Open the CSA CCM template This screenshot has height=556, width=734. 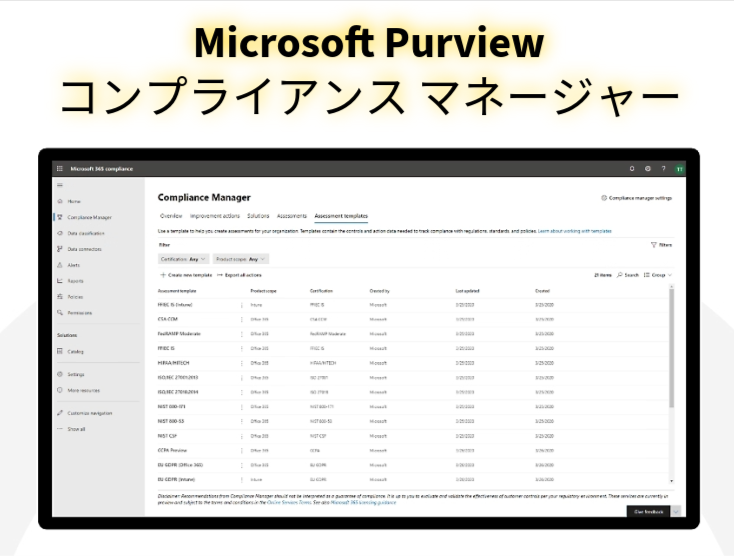click(168, 320)
